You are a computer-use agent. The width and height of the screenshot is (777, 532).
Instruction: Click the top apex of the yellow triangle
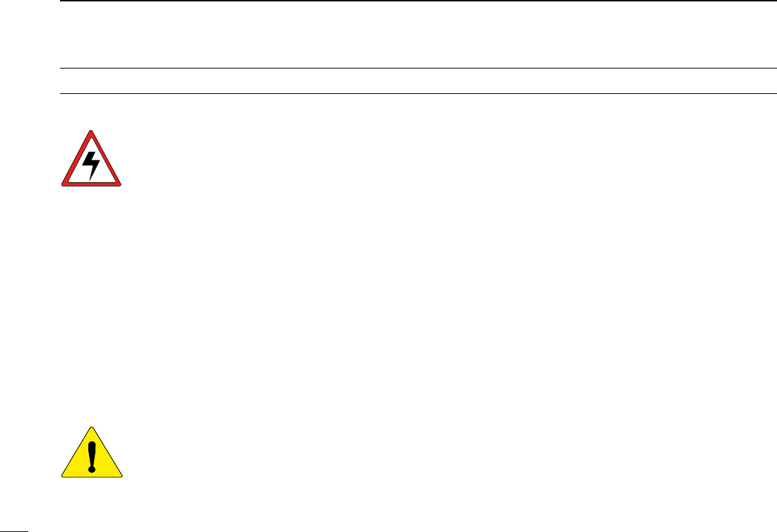(x=92, y=428)
